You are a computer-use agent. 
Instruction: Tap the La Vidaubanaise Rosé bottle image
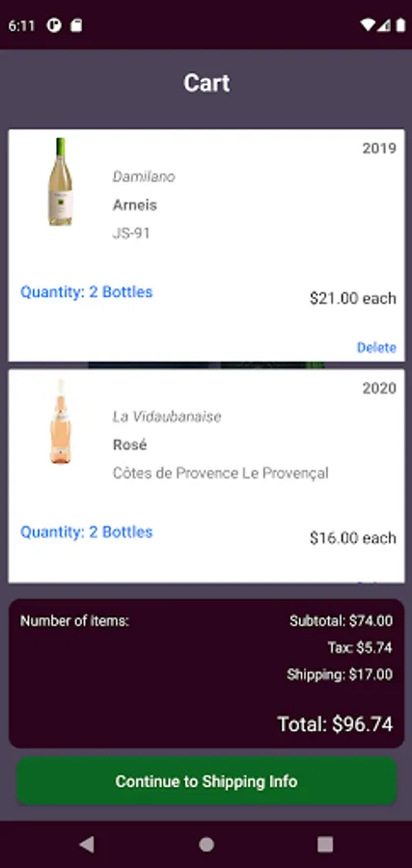click(61, 421)
